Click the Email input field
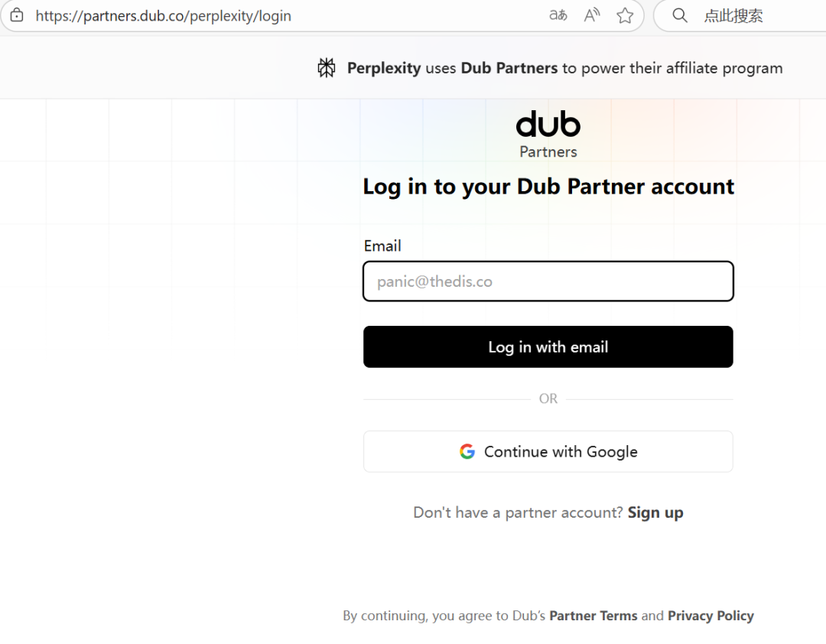The width and height of the screenshot is (826, 644). click(548, 281)
